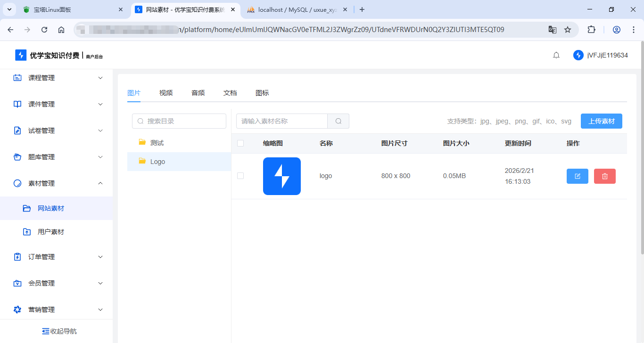Edit the logo material entry
The width and height of the screenshot is (644, 343).
coord(577,176)
